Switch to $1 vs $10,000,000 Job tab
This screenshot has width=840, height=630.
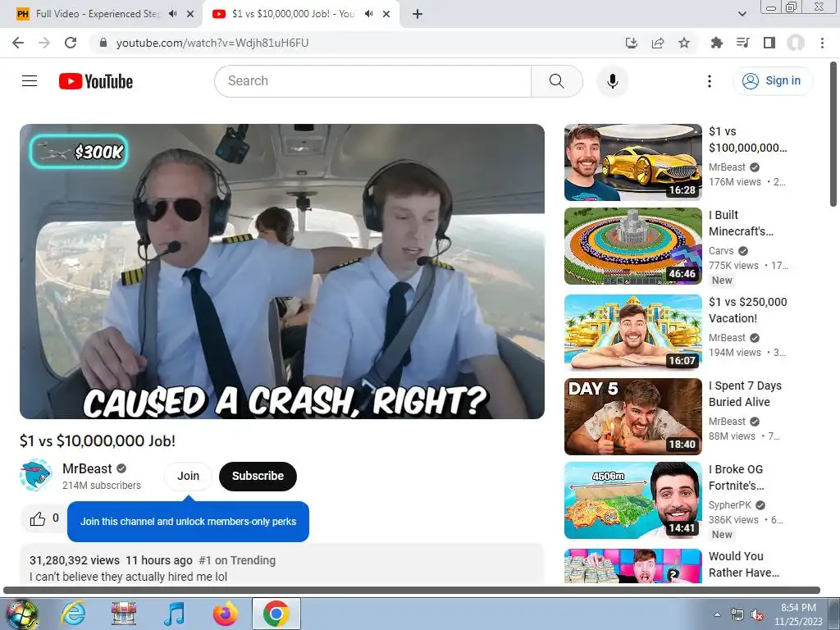(x=293, y=14)
